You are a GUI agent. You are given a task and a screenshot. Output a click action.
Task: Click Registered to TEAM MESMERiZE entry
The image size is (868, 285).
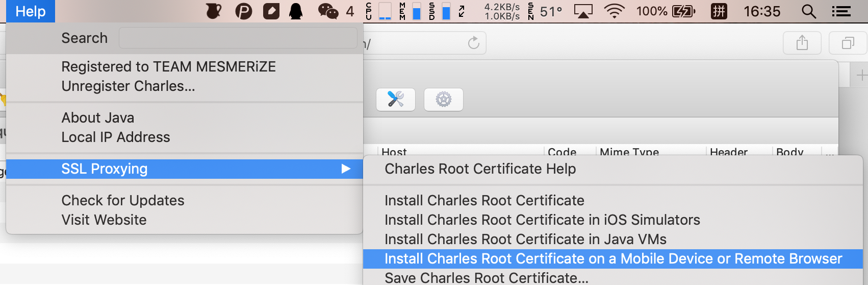[168, 67]
